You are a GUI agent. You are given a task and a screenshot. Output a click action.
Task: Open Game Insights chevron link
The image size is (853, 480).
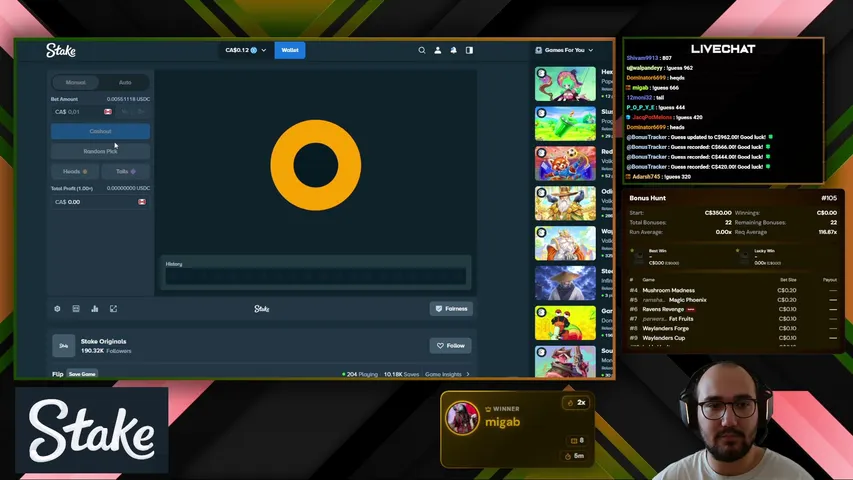(x=447, y=374)
